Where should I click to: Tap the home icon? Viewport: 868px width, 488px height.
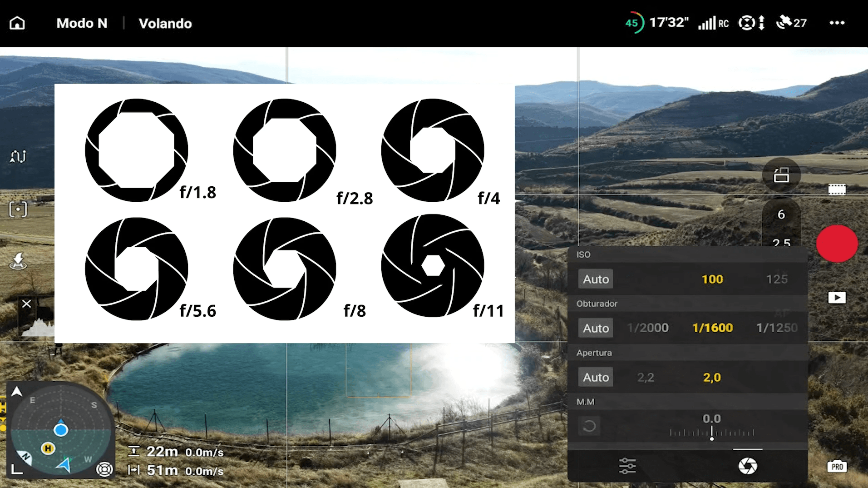[17, 23]
